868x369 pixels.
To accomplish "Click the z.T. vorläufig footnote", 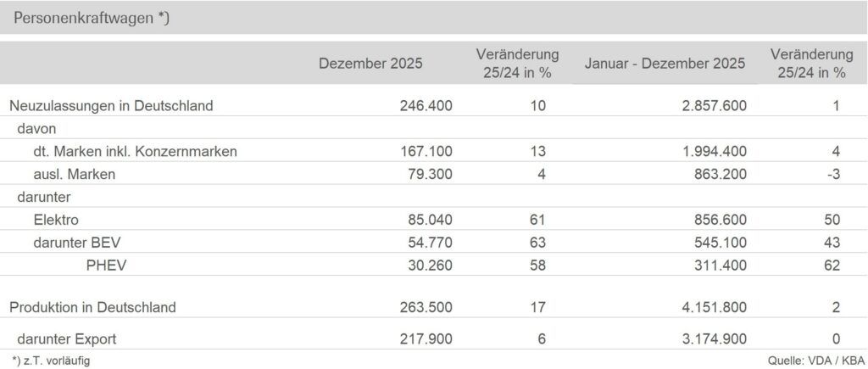I will click(51, 361).
